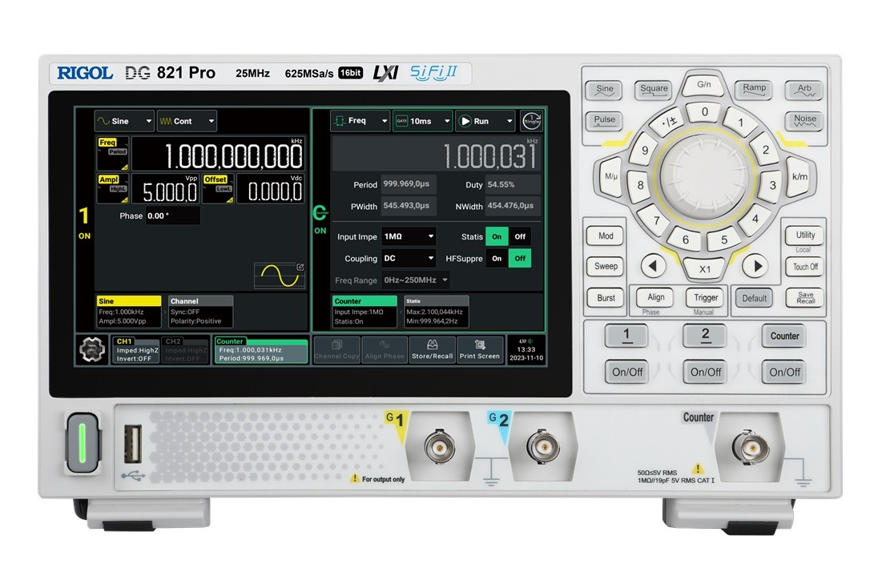Screen dimensions: 882x588
Task: Set HFSuppre to Off
Action: (x=520, y=259)
